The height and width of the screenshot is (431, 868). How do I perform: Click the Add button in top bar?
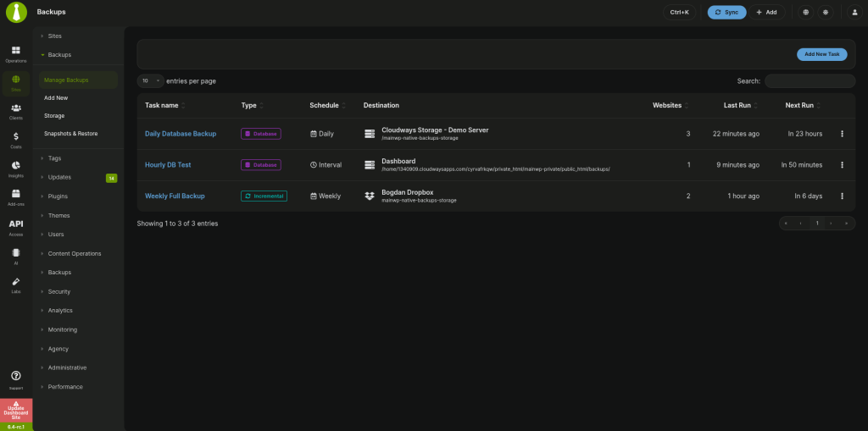click(x=767, y=12)
